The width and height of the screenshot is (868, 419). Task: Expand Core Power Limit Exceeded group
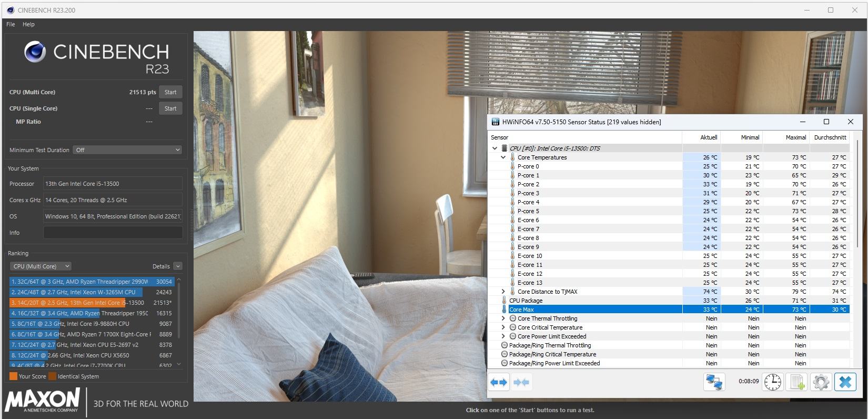pos(503,336)
